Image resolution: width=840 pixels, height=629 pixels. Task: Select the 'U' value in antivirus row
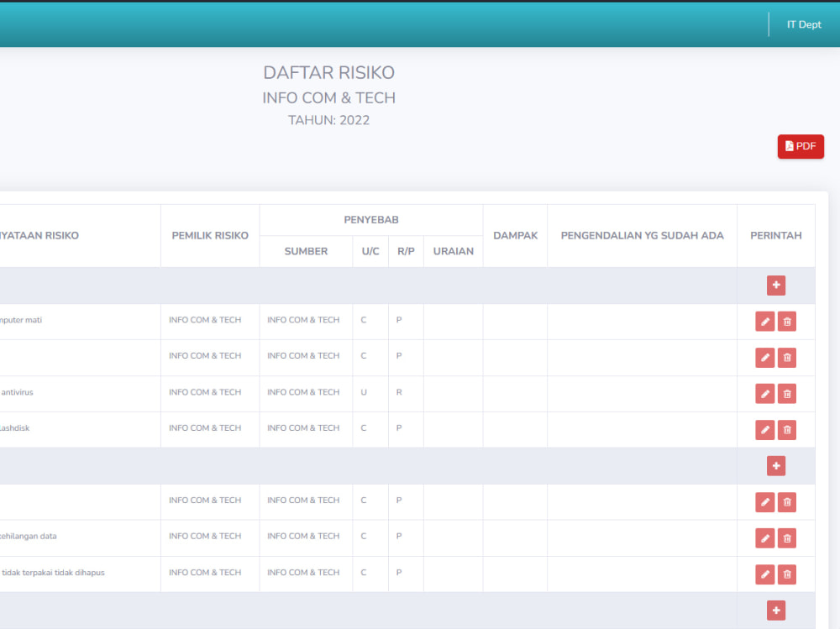click(364, 392)
